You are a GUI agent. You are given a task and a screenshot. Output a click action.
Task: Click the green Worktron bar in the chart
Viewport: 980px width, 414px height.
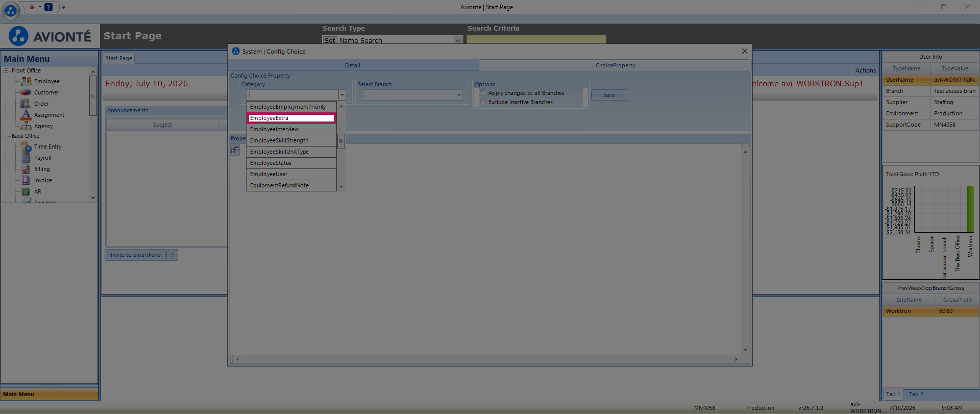tap(970, 209)
